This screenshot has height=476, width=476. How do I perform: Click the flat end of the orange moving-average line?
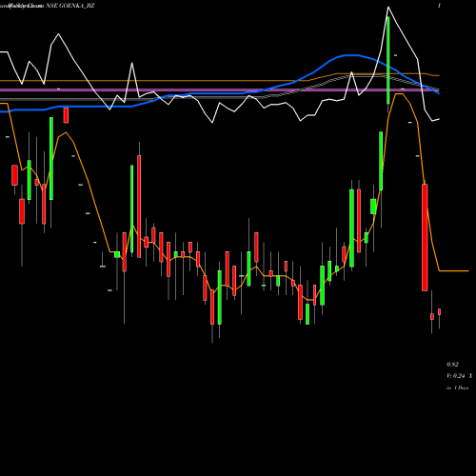click(x=454, y=271)
